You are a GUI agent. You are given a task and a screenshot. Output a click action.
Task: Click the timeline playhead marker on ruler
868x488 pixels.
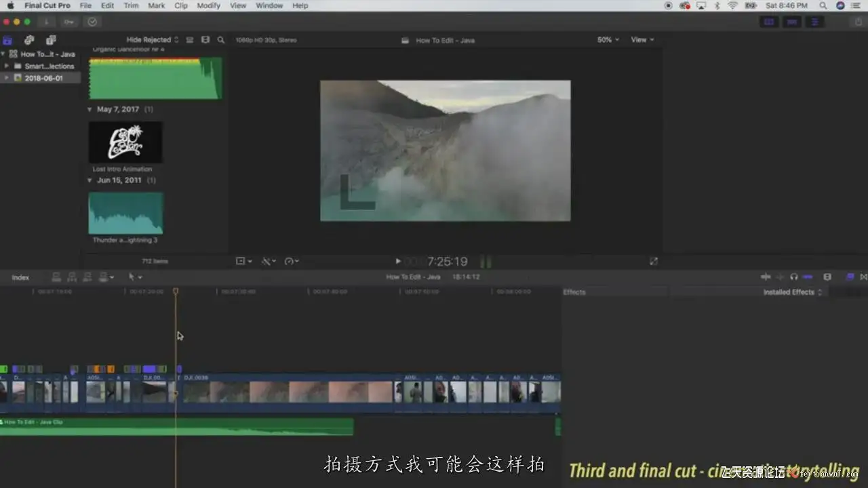tap(176, 291)
